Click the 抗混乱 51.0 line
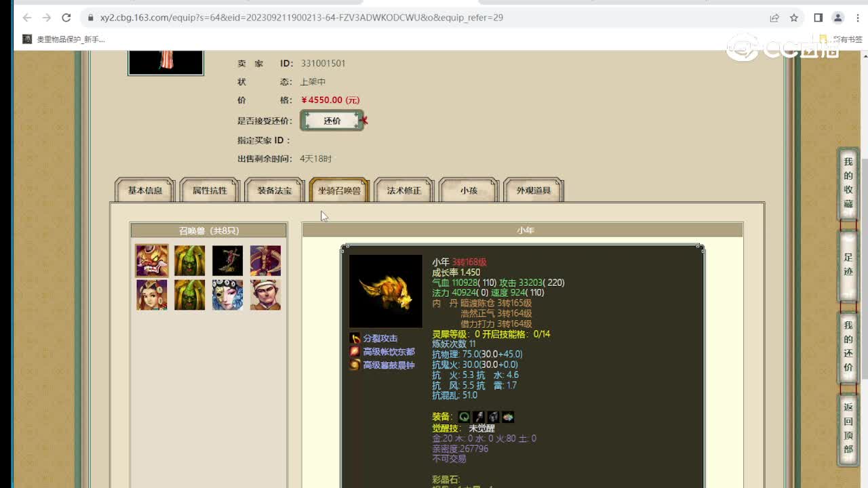Image resolution: width=868 pixels, height=488 pixels. tap(455, 395)
